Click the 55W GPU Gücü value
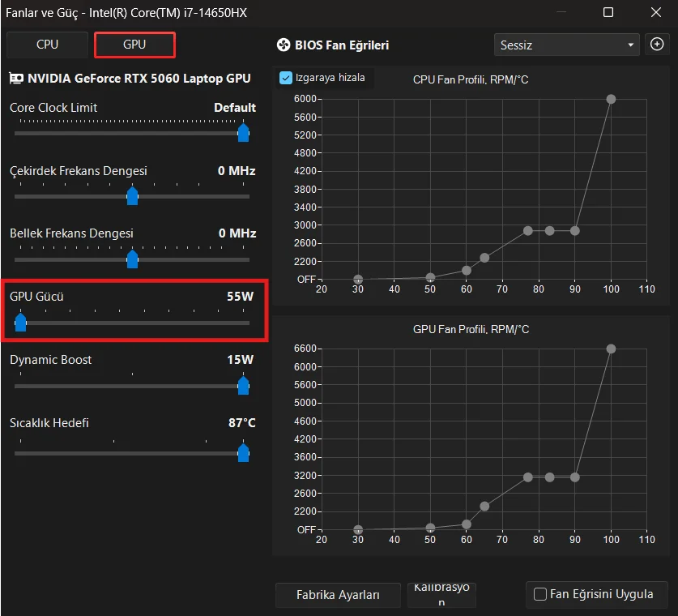This screenshot has height=616, width=678. [x=240, y=297]
